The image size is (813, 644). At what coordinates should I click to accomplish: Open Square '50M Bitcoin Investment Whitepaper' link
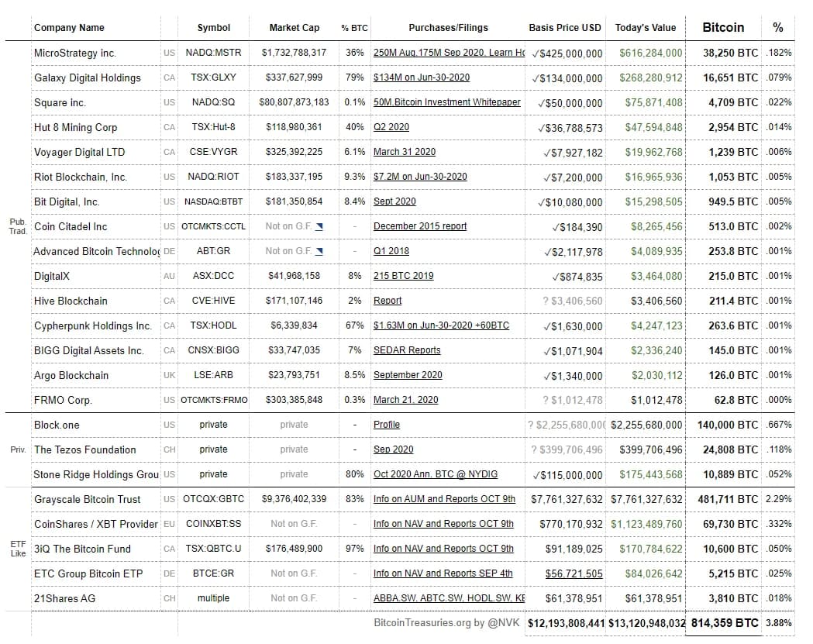[x=447, y=102]
